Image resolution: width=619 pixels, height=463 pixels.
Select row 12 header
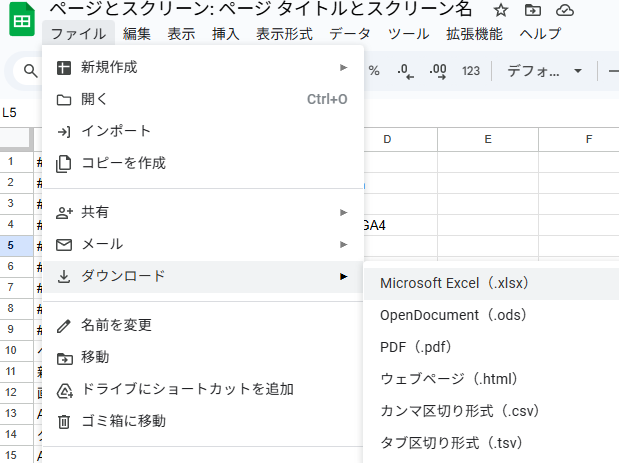click(x=17, y=392)
